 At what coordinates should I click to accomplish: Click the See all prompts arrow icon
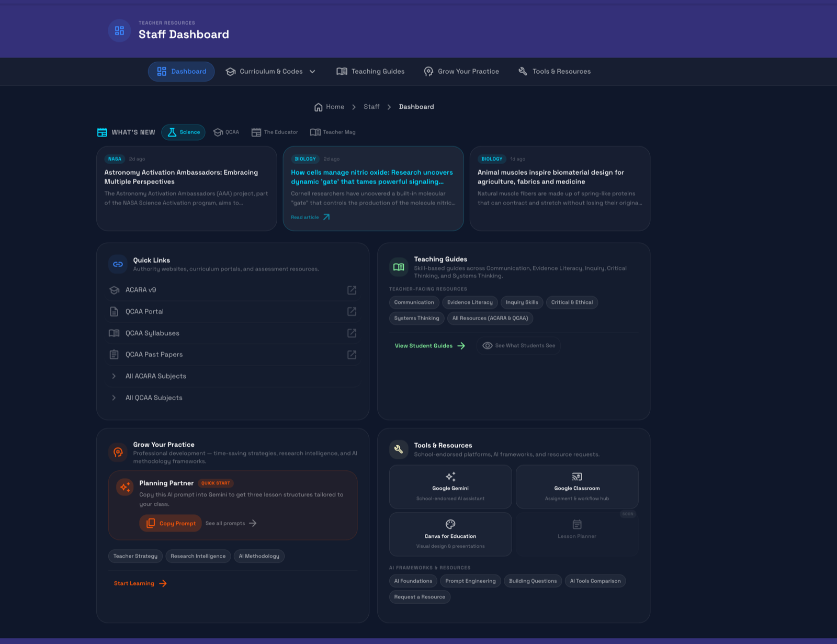[253, 523]
